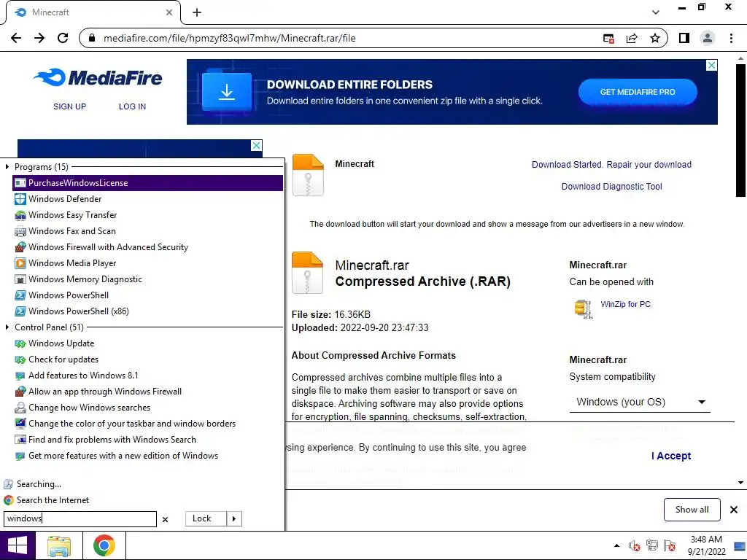
Task: Click the taskbar color change icon
Action: point(20,424)
